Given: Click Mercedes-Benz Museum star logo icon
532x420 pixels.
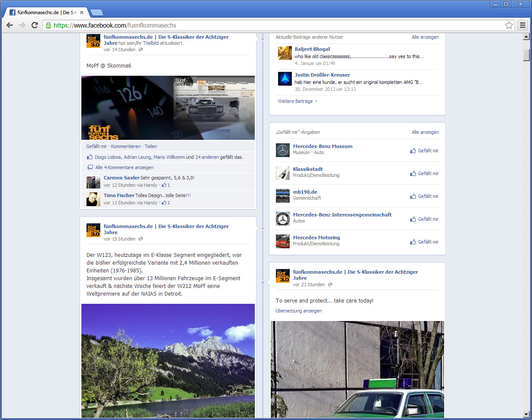Looking at the screenshot, I should coord(283,150).
